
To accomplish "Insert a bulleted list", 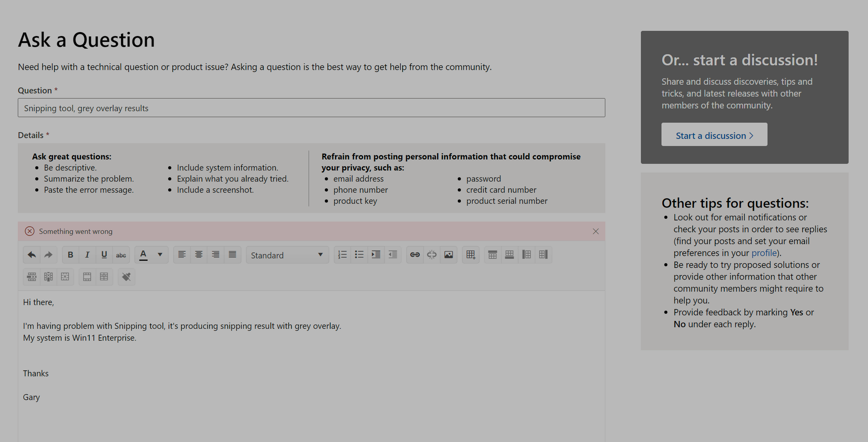I will tap(359, 255).
